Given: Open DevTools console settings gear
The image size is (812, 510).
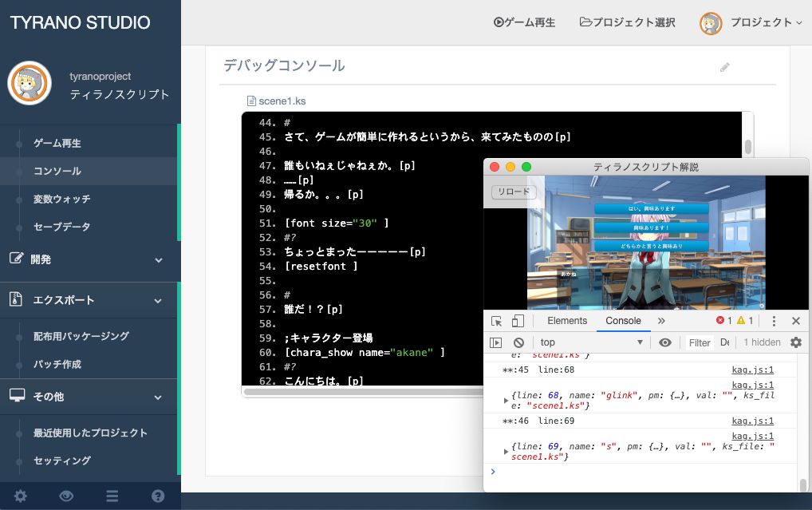Looking at the screenshot, I should tap(796, 342).
